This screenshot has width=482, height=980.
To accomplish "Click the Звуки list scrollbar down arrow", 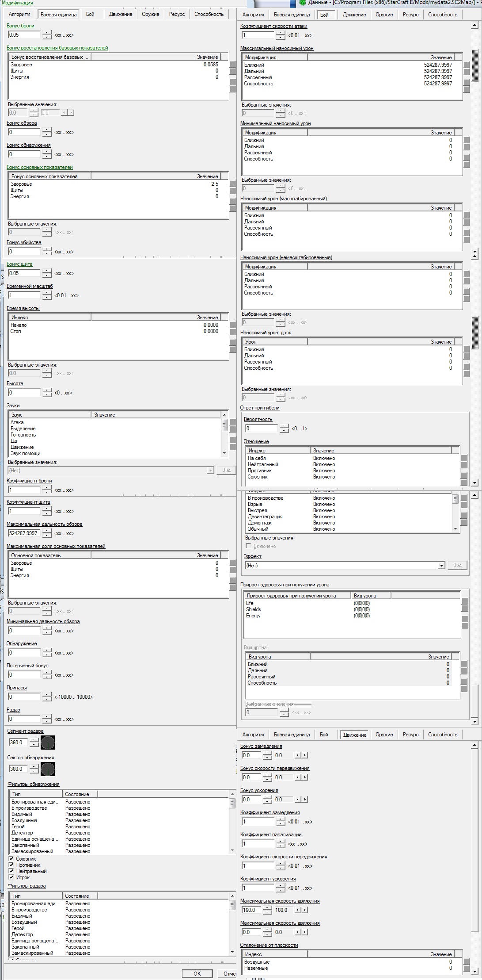I will (224, 453).
